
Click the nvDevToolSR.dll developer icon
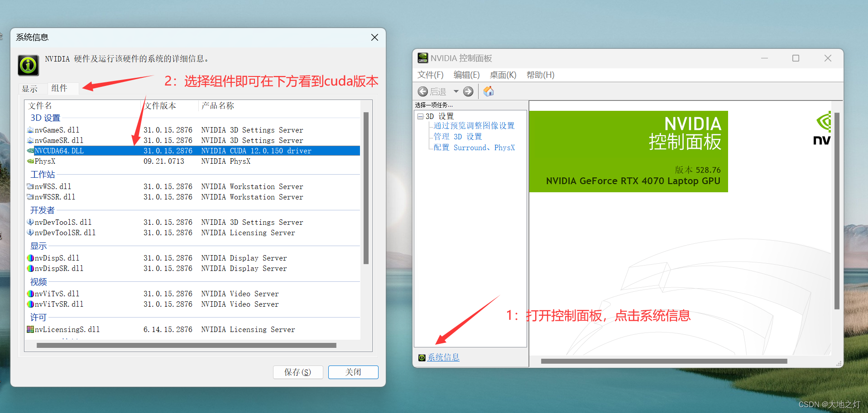[x=30, y=233]
